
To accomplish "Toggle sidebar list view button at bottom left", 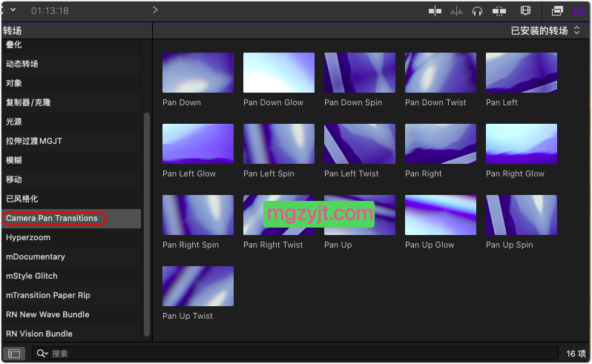I will tap(14, 354).
